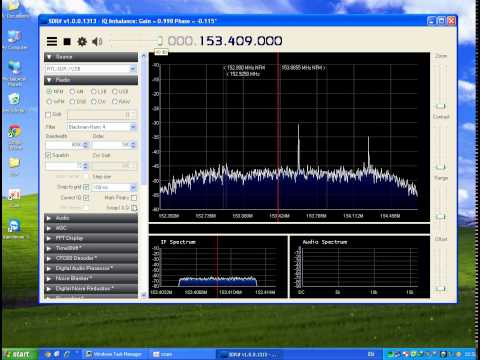This screenshot has width=480, height=360.
Task: Expand the Digital Noise Reduction panel
Action: coord(91,288)
